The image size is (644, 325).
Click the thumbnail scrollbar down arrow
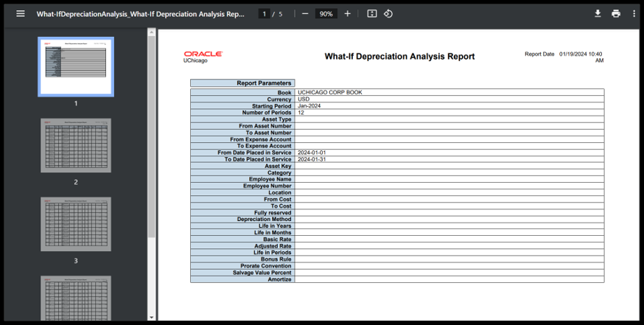pyautogui.click(x=152, y=317)
